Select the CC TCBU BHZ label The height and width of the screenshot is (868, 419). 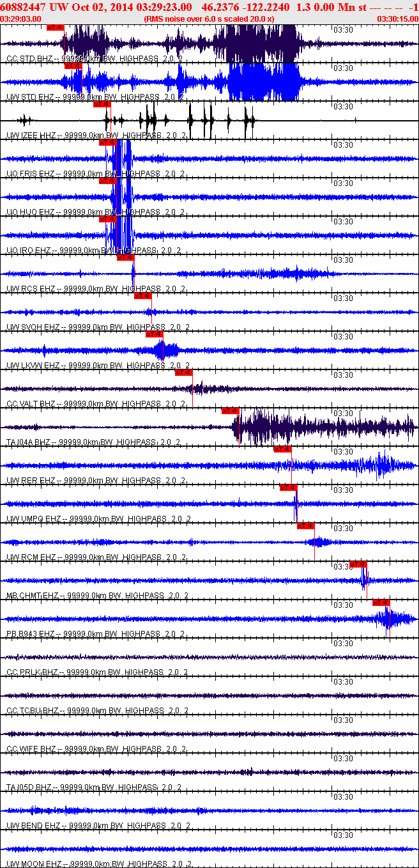[x=97, y=711]
